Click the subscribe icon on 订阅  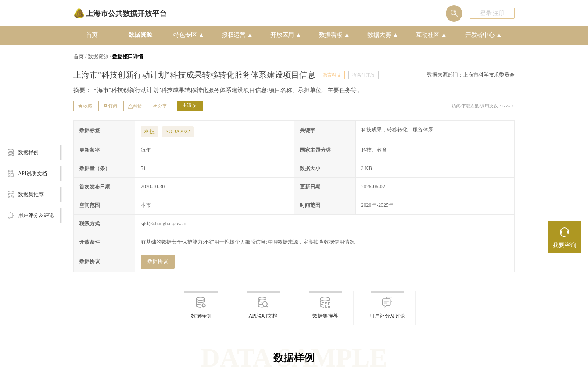[105, 106]
